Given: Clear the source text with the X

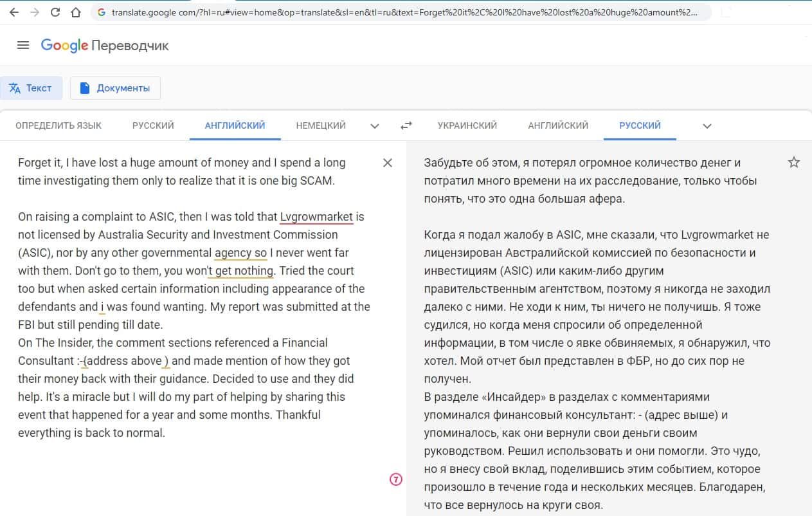Looking at the screenshot, I should click(x=388, y=163).
